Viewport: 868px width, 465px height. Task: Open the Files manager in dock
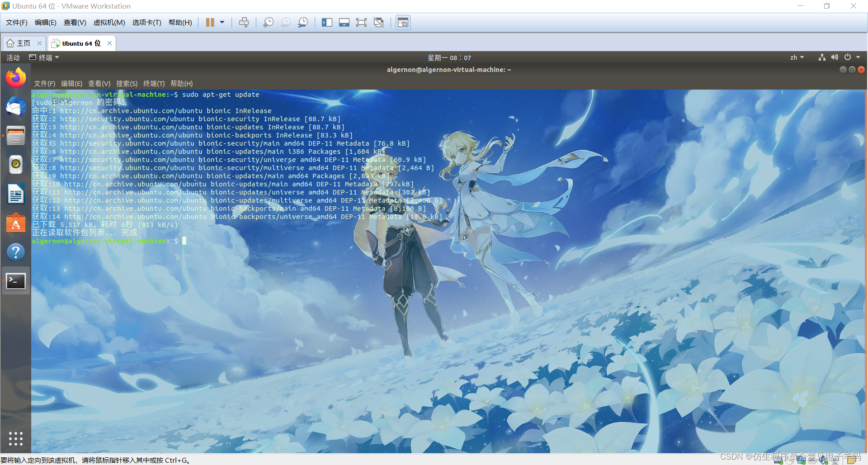(16, 136)
